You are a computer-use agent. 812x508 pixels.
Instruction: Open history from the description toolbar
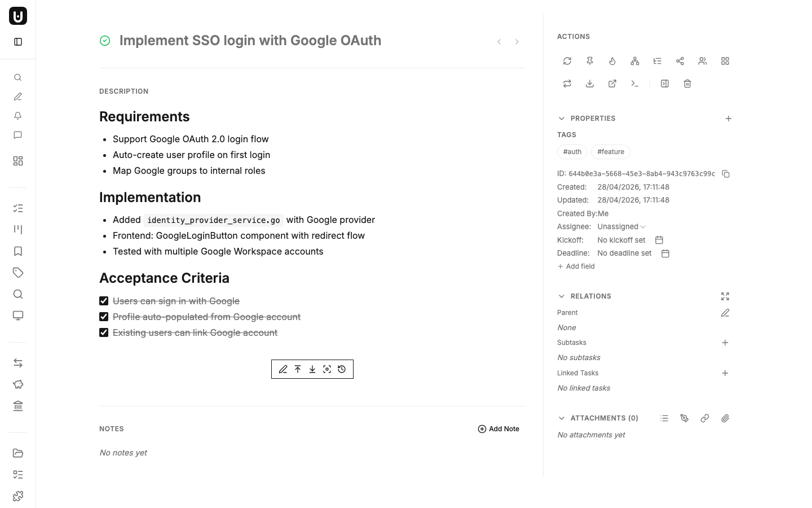[x=342, y=369]
